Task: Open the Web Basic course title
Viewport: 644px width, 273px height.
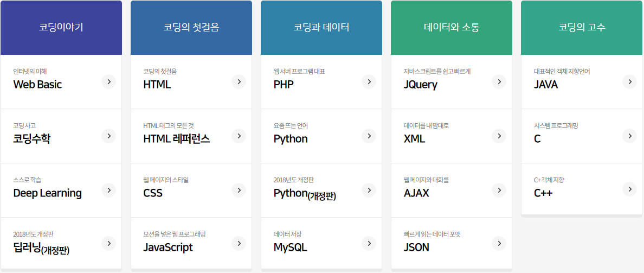Action: 37,85
